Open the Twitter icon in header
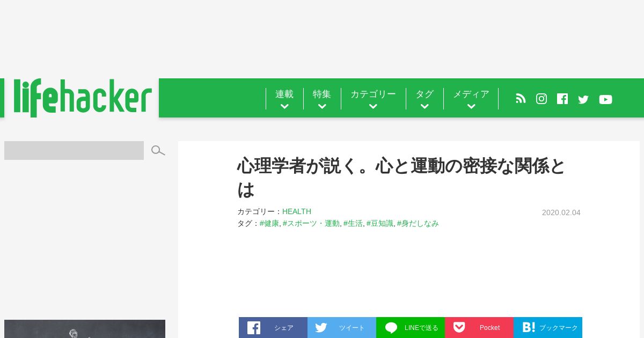 (x=583, y=99)
